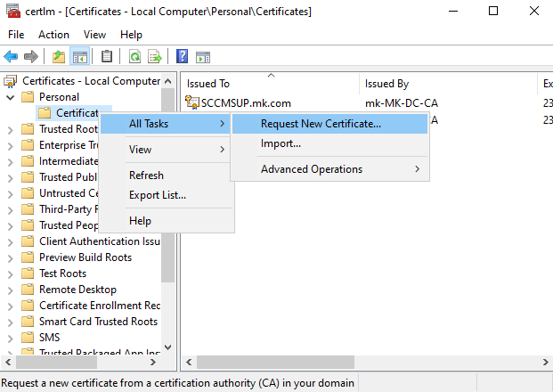Click the Refresh toolbar icon

(x=134, y=56)
